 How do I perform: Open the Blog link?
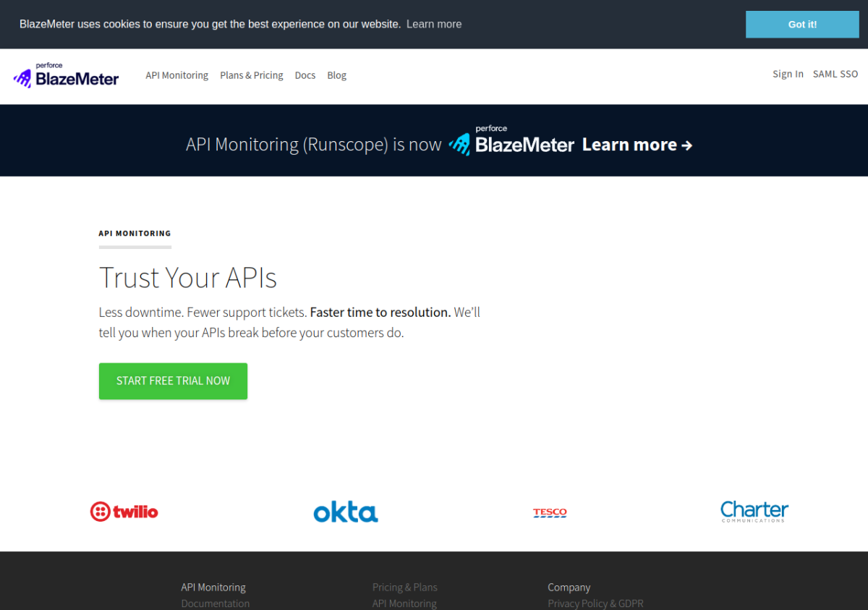(337, 75)
